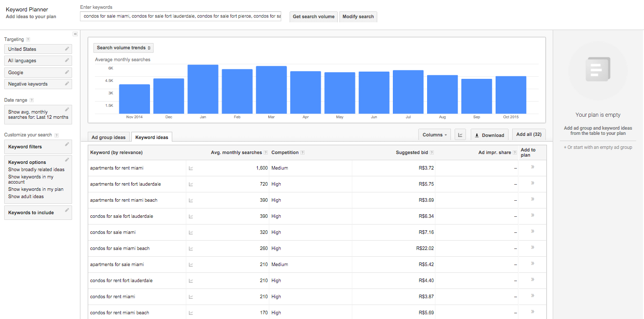The image size is (644, 319).
Task: Edit Google network pencil icon
Action: (67, 72)
